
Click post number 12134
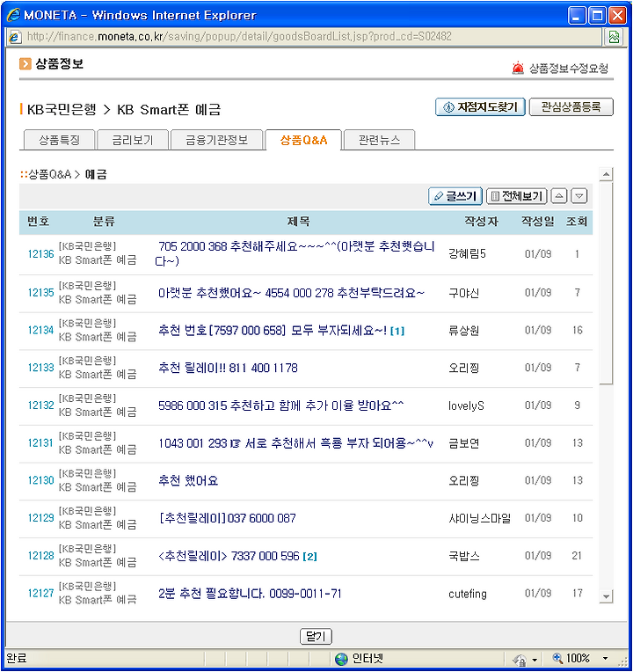coord(40,331)
